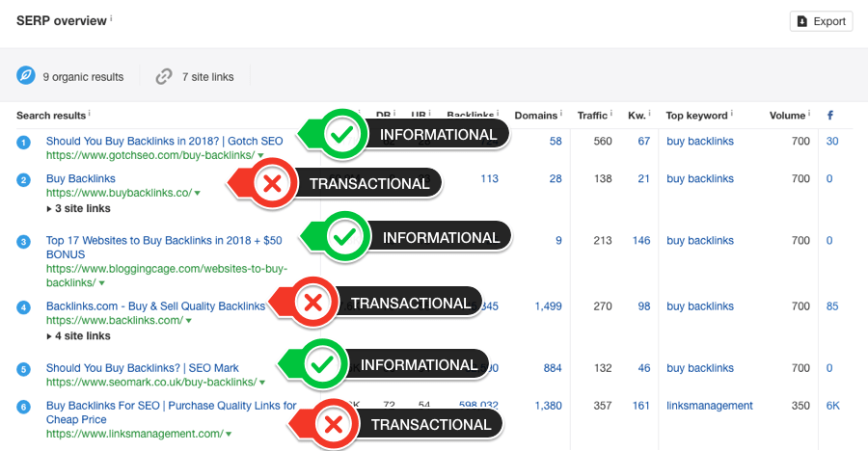
Task: Open dropdown arrow after the seomark.co.uk URL
Action: [262, 383]
